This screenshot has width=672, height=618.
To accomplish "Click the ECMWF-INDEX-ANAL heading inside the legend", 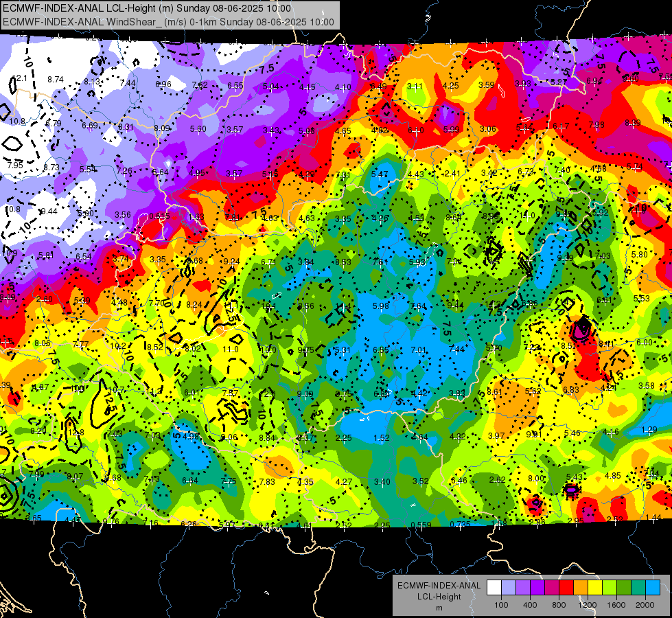I will [x=439, y=586].
